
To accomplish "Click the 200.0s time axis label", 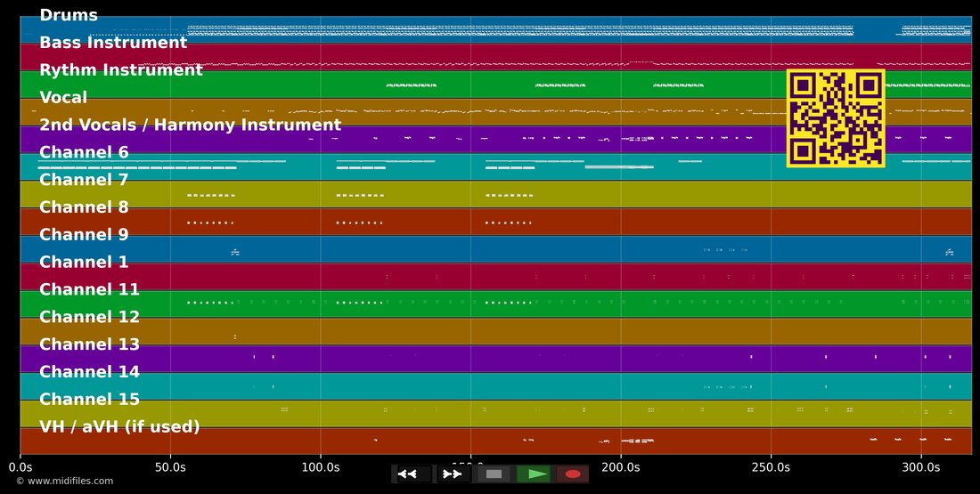I will (x=621, y=467).
